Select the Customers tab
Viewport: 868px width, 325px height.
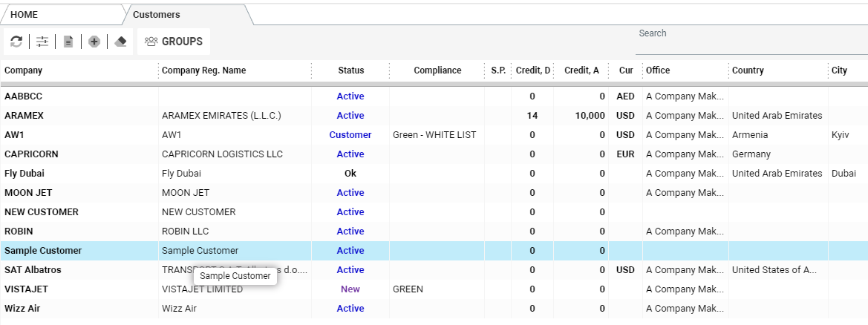(157, 15)
